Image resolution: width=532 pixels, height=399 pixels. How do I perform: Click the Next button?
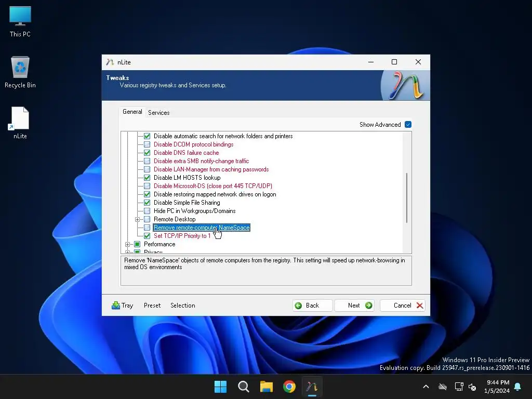354,305
